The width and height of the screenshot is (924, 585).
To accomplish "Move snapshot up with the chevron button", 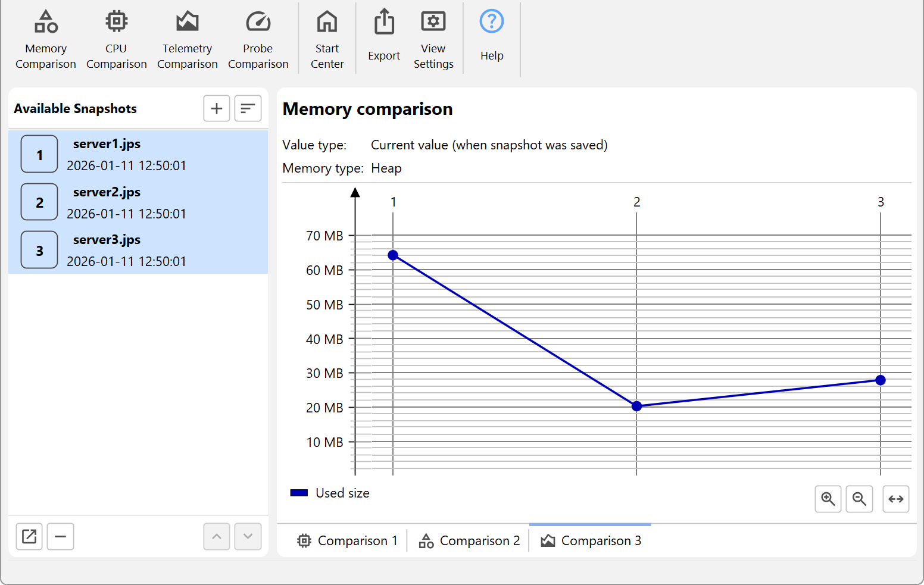I will click(217, 536).
